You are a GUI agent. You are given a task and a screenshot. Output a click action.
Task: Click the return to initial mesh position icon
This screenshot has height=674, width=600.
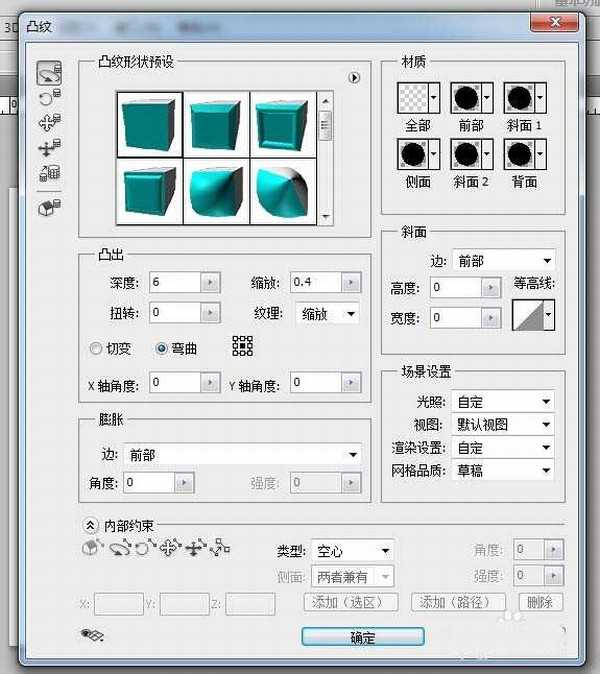pos(49,208)
